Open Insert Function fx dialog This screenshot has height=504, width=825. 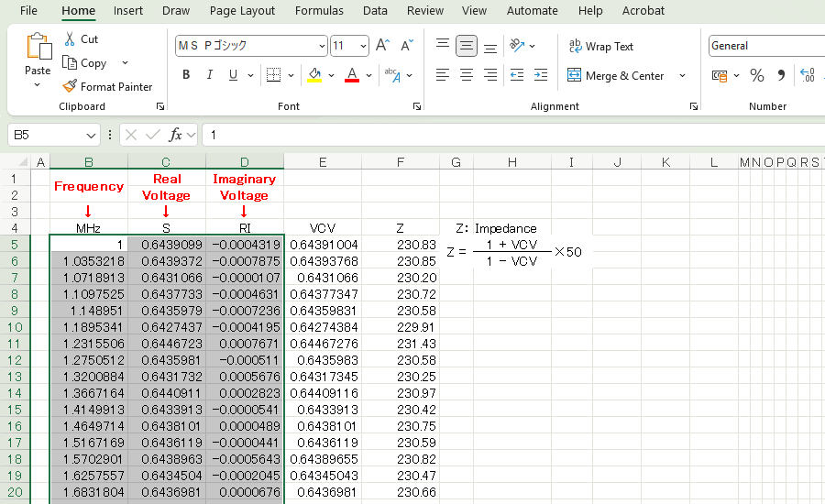(175, 136)
